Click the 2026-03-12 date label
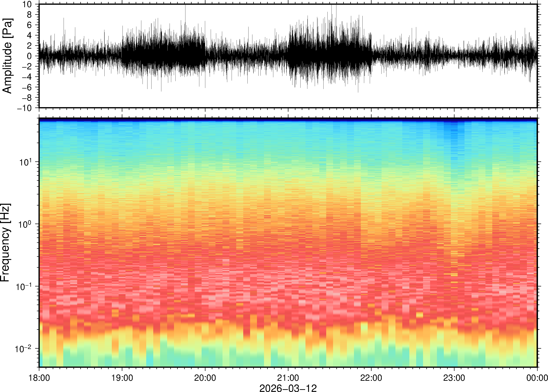Screen dimensions: 548x392 [288, 388]
